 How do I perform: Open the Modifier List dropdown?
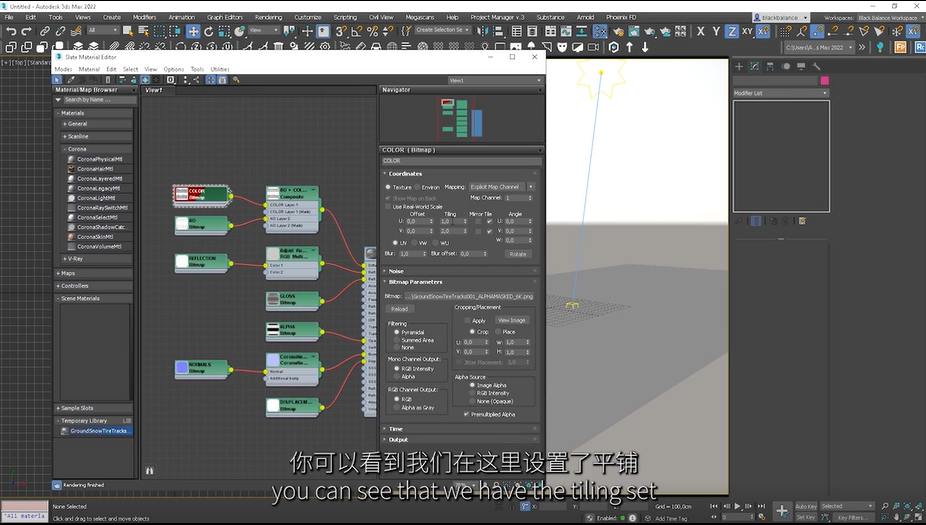[781, 93]
